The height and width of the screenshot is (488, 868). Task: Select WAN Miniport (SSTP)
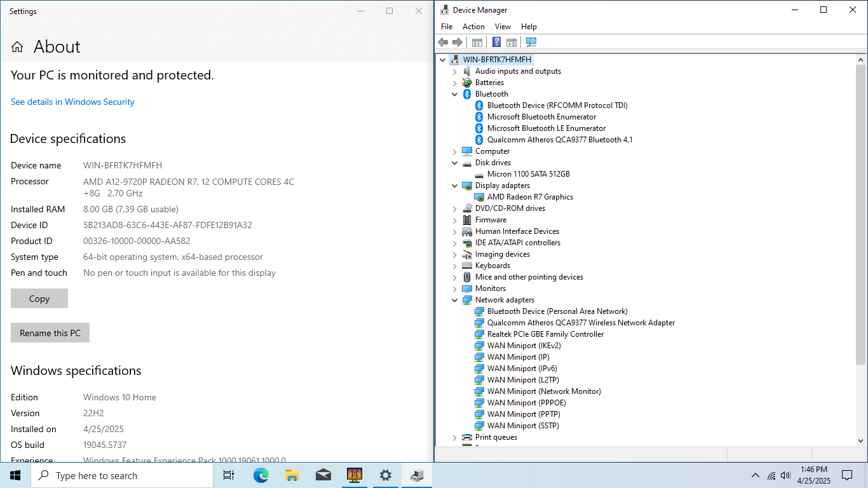pyautogui.click(x=523, y=426)
